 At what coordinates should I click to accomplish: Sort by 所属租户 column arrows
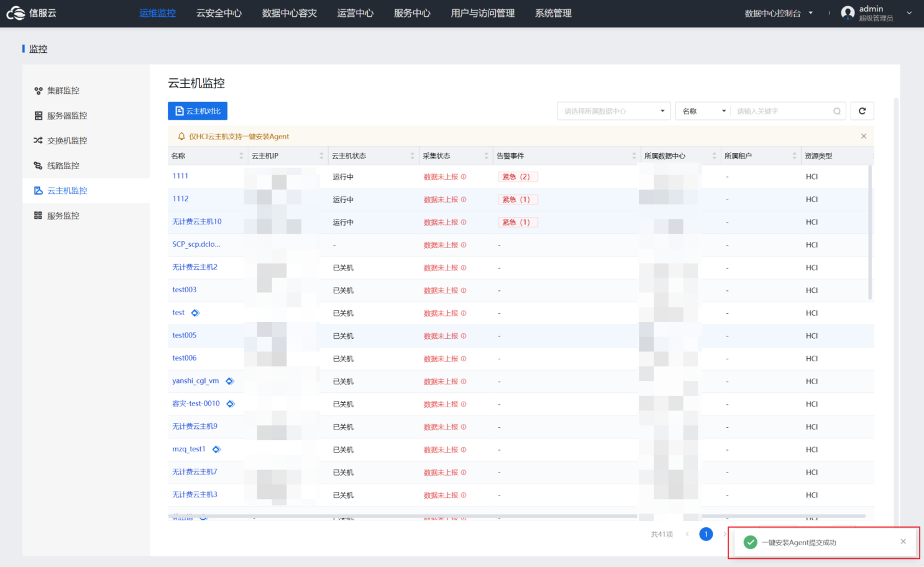794,156
